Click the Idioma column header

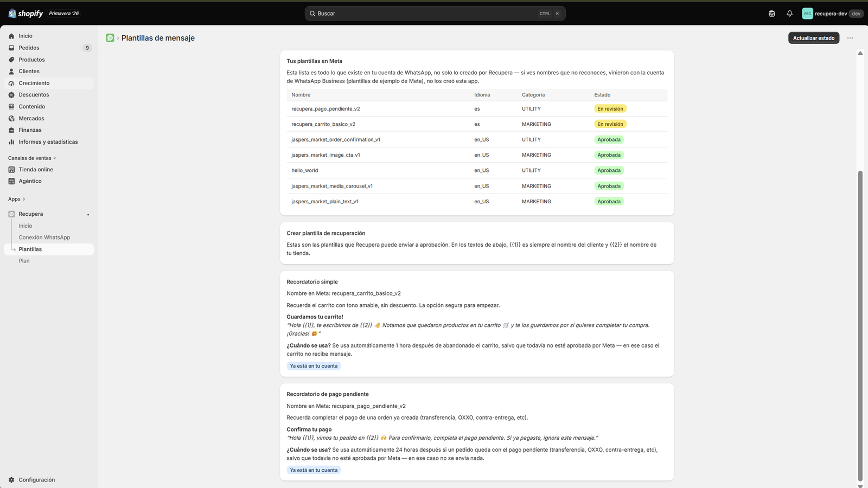click(482, 95)
